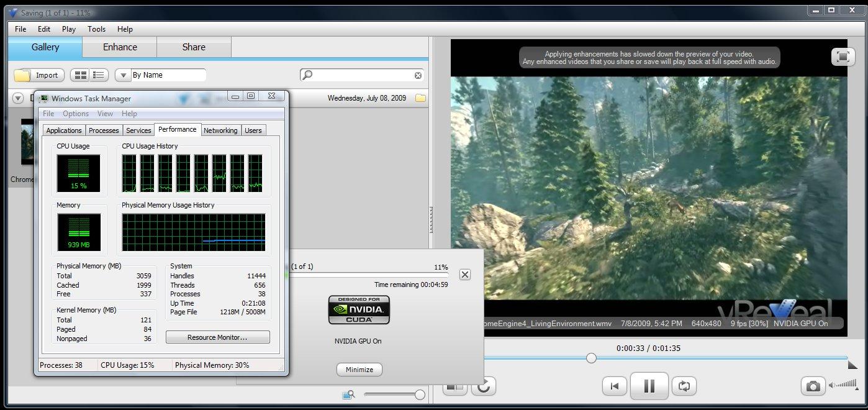Click the CPU Usage 15% gauge
Image resolution: width=868 pixels, height=410 pixels.
point(78,173)
